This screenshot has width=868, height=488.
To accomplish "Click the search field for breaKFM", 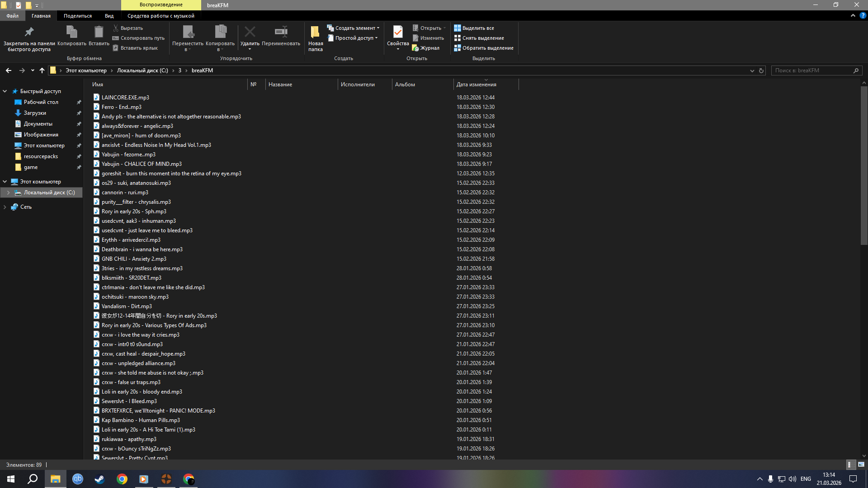I will [811, 70].
